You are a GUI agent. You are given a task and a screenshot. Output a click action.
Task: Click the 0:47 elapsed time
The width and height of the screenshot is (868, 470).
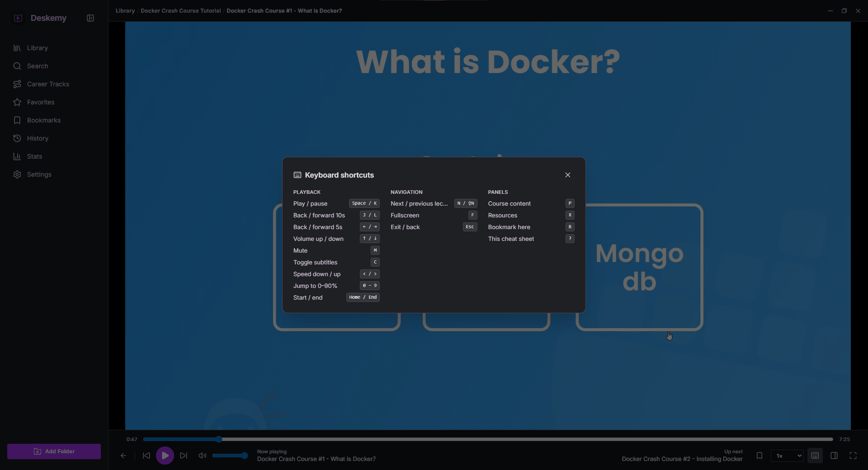tap(132, 439)
